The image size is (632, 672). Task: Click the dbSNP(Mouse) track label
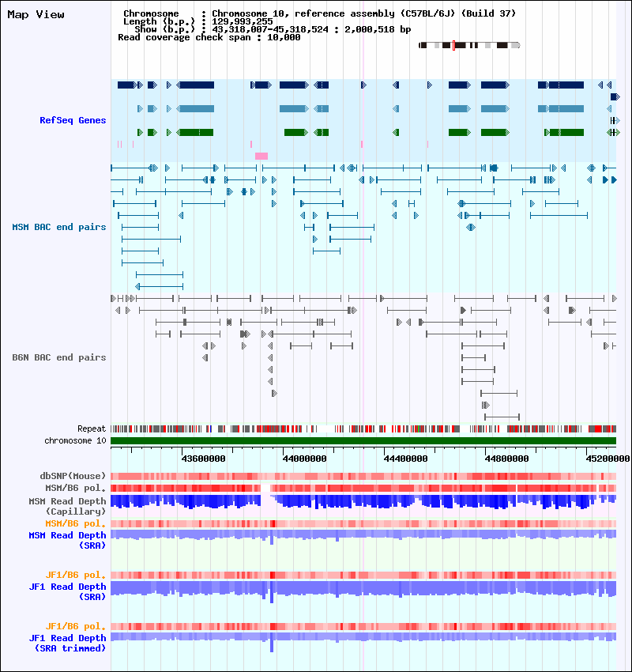(73, 476)
